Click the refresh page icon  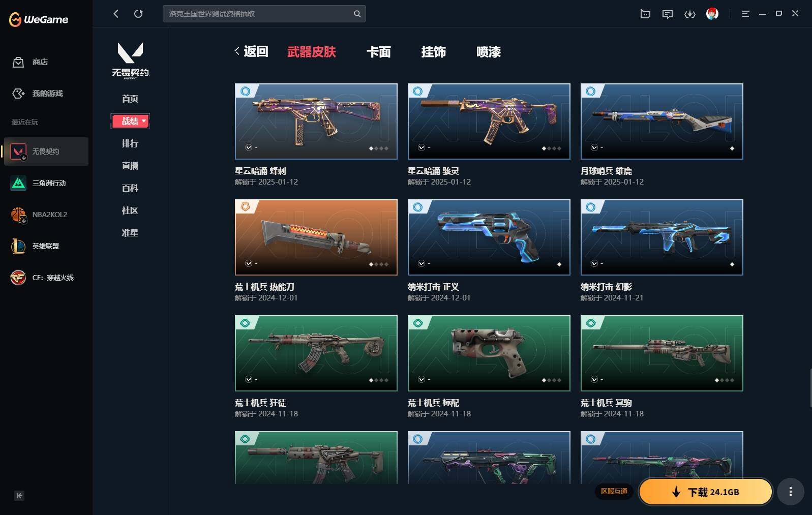(x=138, y=14)
